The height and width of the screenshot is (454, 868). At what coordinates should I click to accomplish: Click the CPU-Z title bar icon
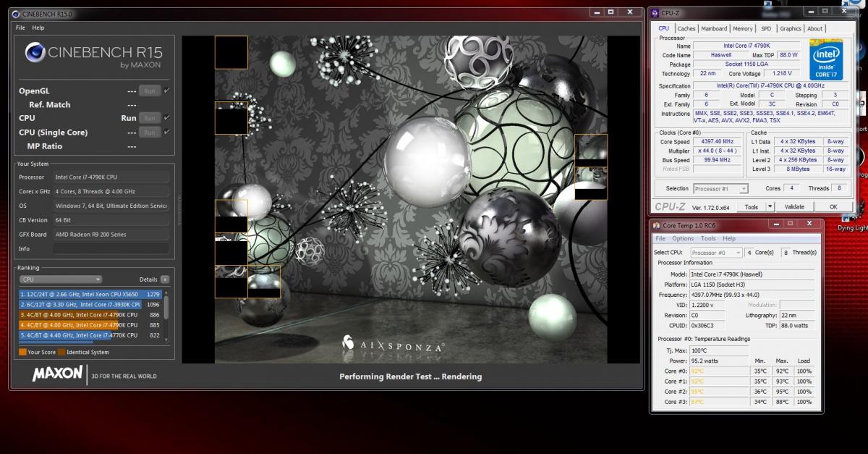[655, 13]
